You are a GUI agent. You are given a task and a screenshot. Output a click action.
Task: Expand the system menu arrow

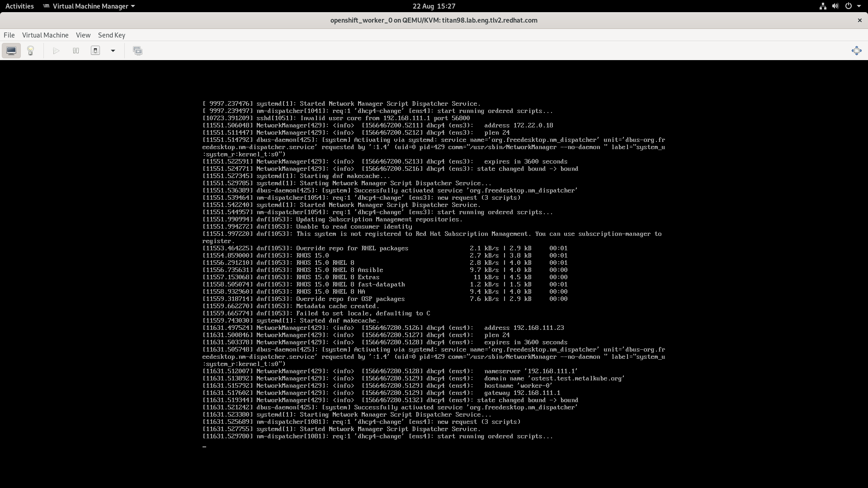pos(859,6)
